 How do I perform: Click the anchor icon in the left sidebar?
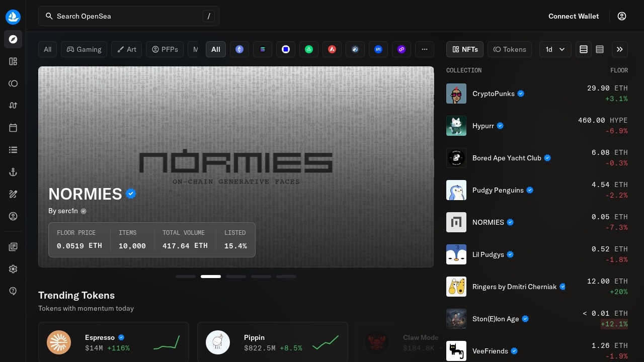(13, 172)
